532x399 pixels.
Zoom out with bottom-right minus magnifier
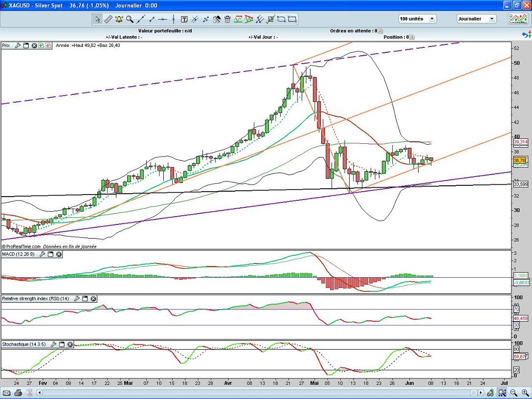tap(513, 393)
